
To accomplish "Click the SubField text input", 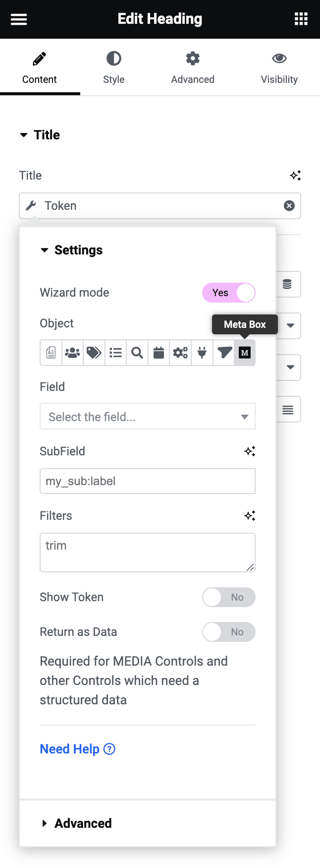I will 148,481.
